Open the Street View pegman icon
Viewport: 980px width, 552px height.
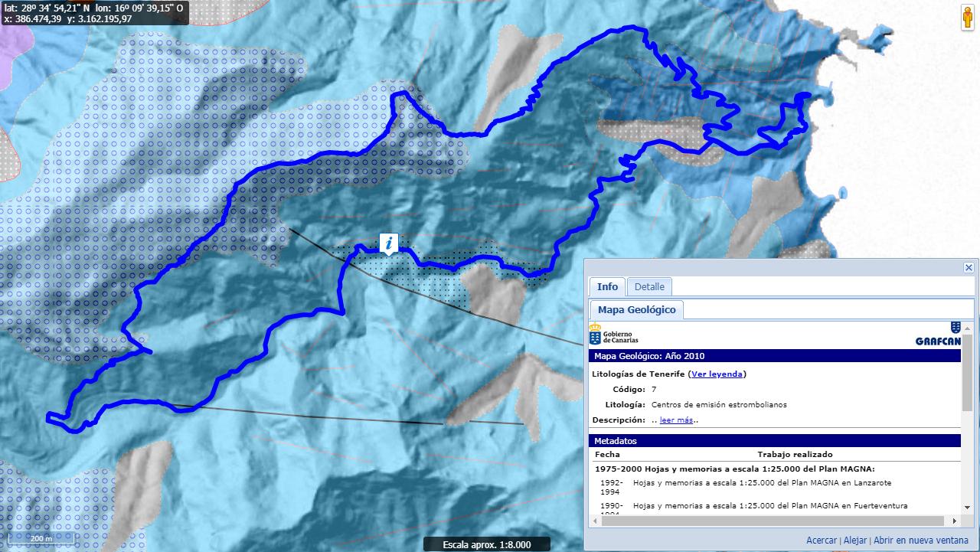tap(968, 18)
